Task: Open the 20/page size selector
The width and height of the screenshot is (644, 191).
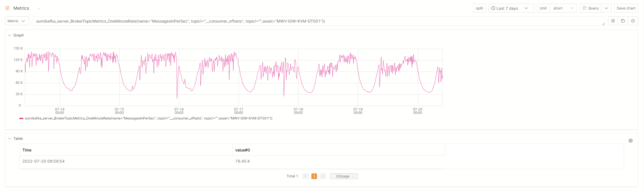Action: [x=344, y=176]
